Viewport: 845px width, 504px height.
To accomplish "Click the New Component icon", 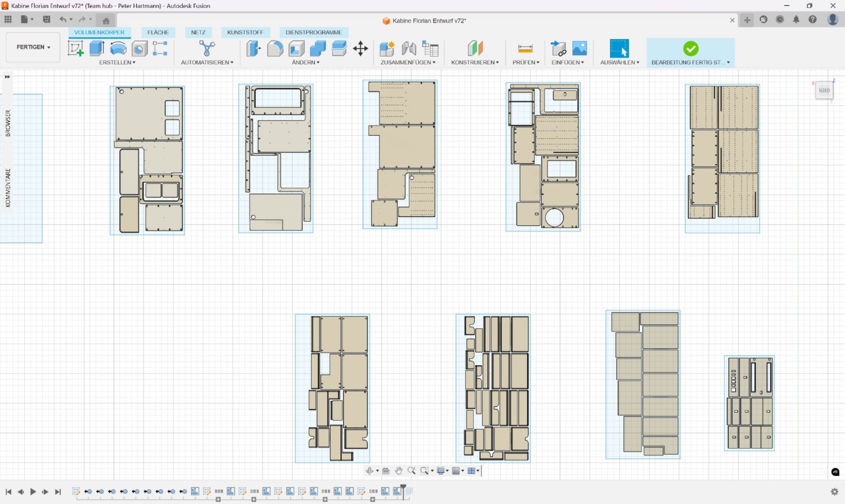I will pyautogui.click(x=387, y=49).
